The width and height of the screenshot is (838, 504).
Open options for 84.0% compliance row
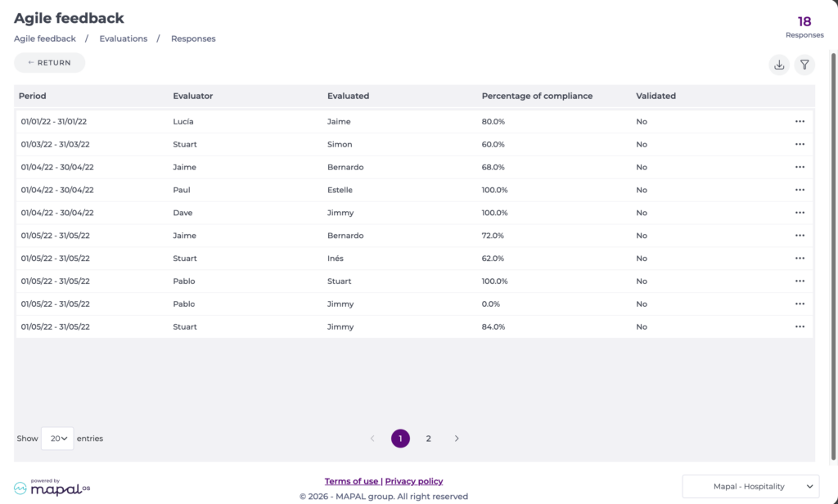coord(800,326)
